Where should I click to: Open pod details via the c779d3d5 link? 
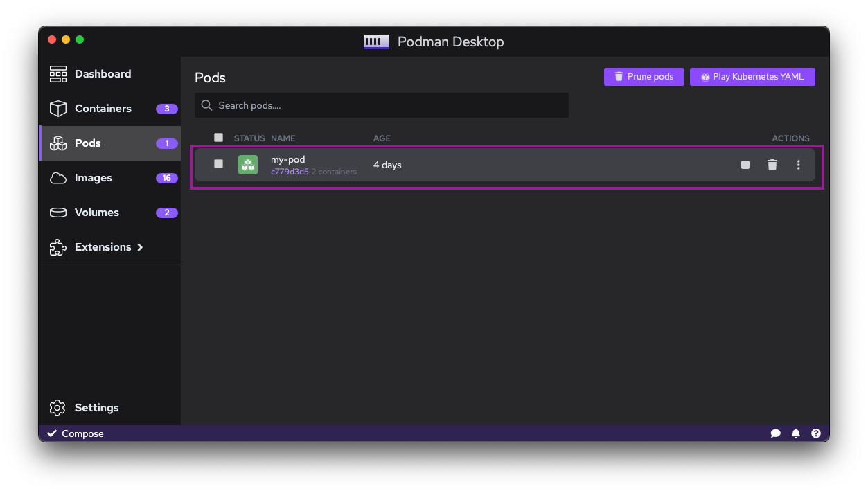[x=290, y=172]
